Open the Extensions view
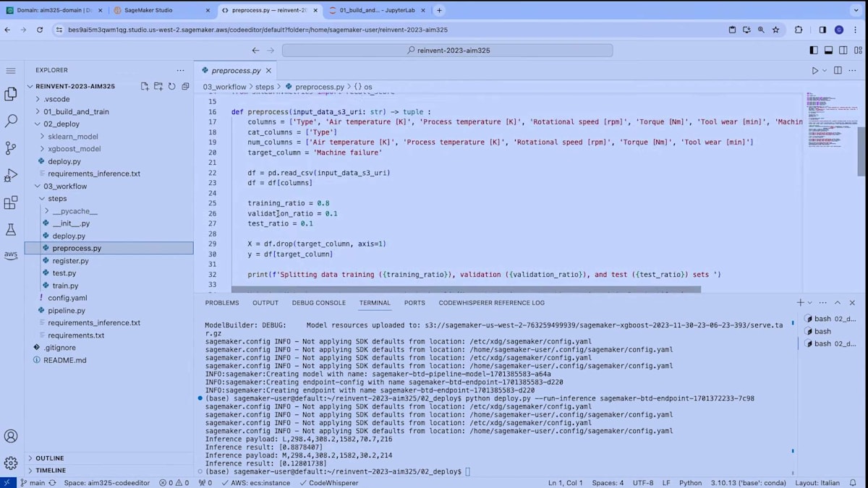This screenshot has width=868, height=488. click(11, 203)
